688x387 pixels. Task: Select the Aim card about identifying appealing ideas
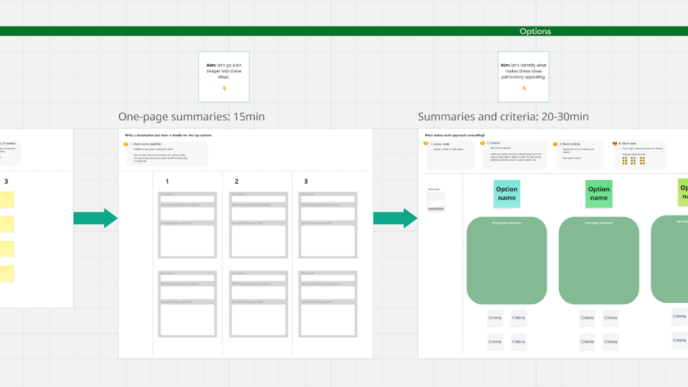pos(523,77)
